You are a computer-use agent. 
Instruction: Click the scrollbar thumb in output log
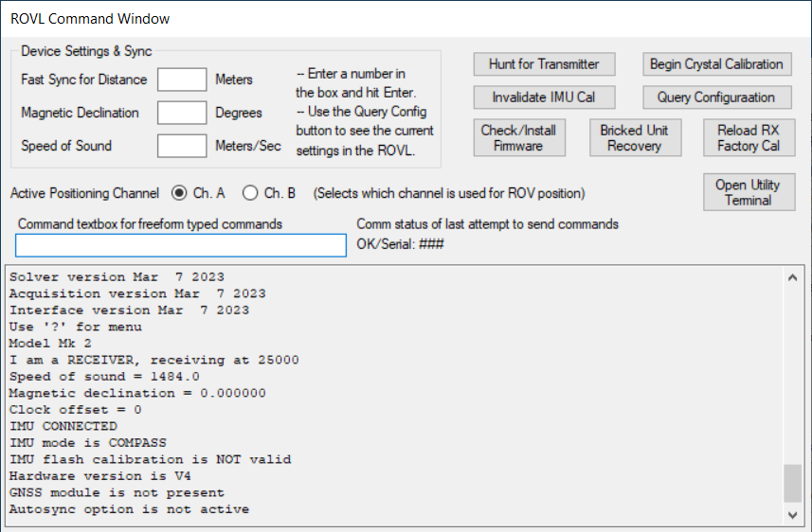pos(793,484)
